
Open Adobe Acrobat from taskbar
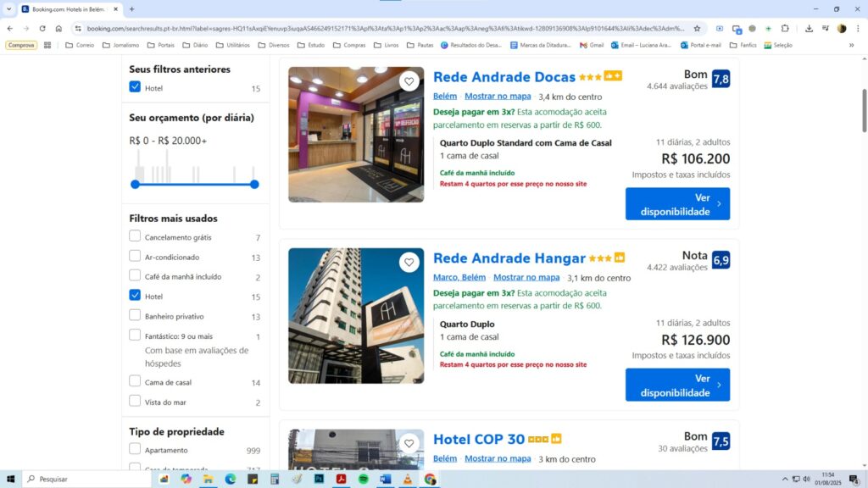pos(341,480)
